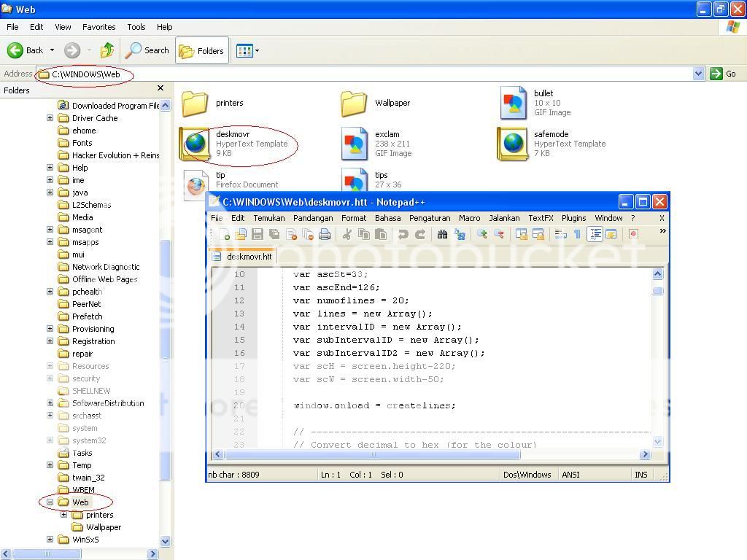Image resolution: width=747 pixels, height=560 pixels.
Task: Click the Notepad++ editor scroll-up arrow
Action: 657,273
